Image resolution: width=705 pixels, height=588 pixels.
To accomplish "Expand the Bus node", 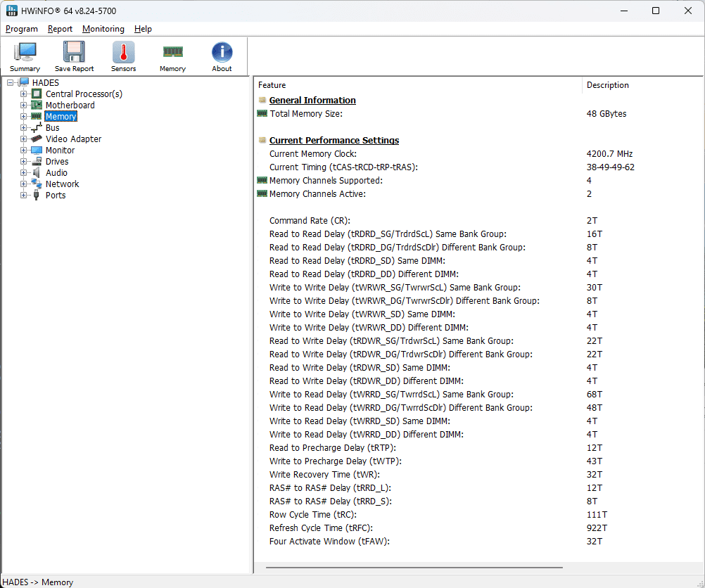I will 23,128.
